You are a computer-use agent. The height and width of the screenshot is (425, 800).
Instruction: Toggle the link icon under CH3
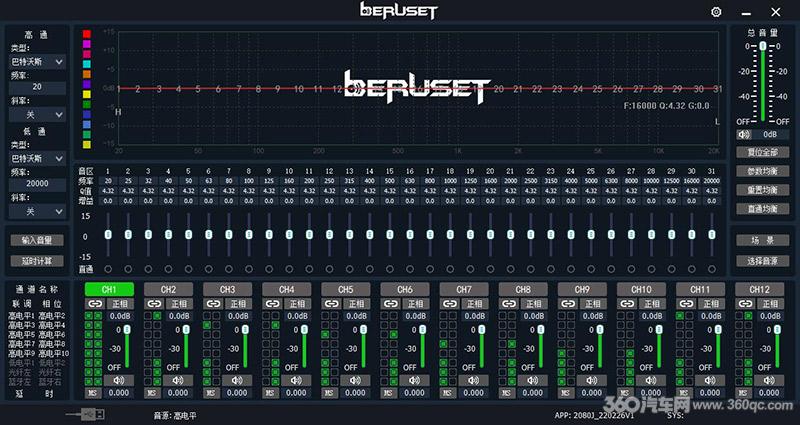(x=213, y=304)
